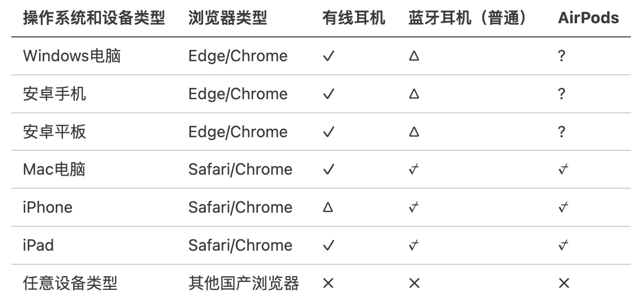Click the AirPods column header

pyautogui.click(x=588, y=18)
